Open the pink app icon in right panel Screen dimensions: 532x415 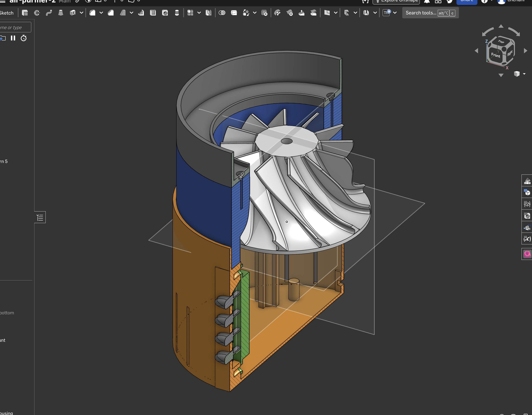(x=527, y=254)
